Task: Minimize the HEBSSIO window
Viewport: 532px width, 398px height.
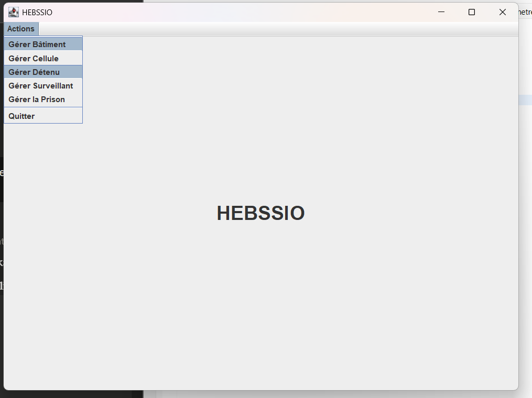Action: pos(441,12)
